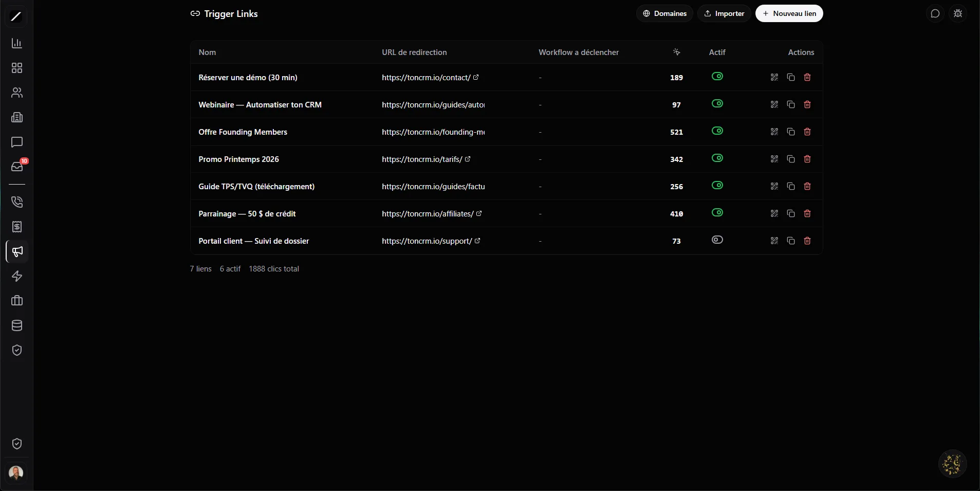Open the sparkle assistant button bottom-right

pos(952,464)
